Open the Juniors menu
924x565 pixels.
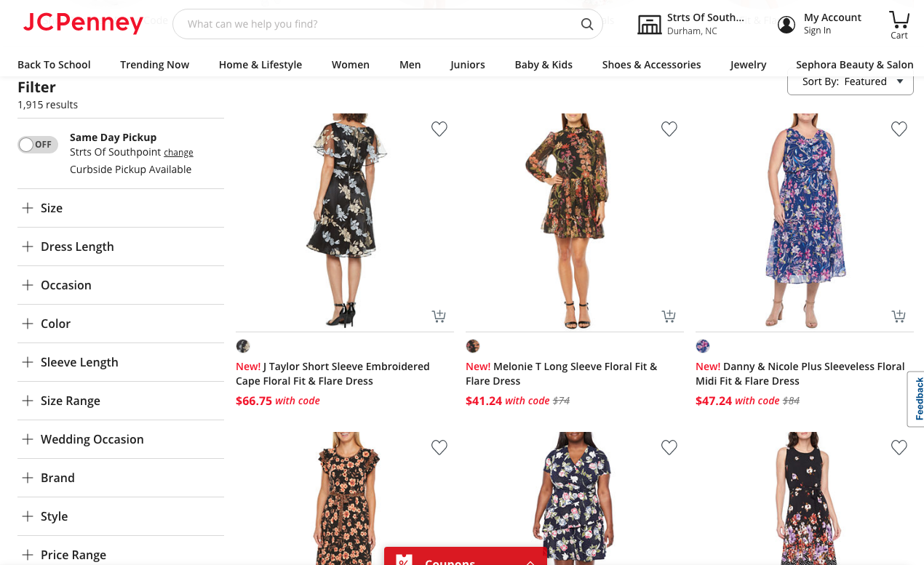[468, 65]
